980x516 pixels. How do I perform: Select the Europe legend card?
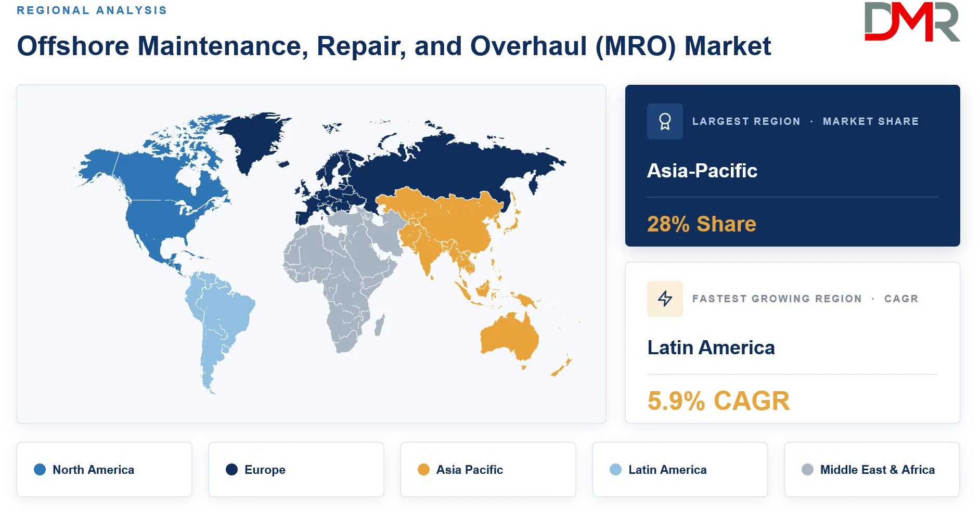pos(296,469)
